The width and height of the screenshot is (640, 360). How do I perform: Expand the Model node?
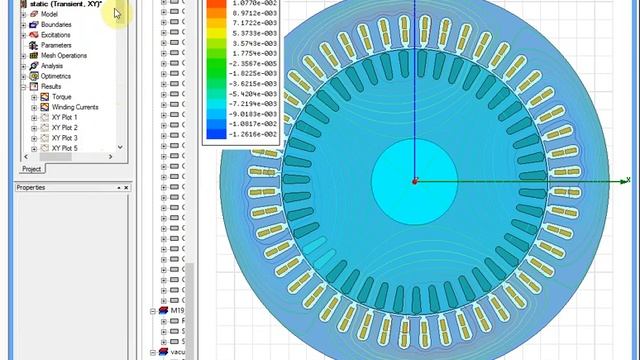pyautogui.click(x=24, y=14)
